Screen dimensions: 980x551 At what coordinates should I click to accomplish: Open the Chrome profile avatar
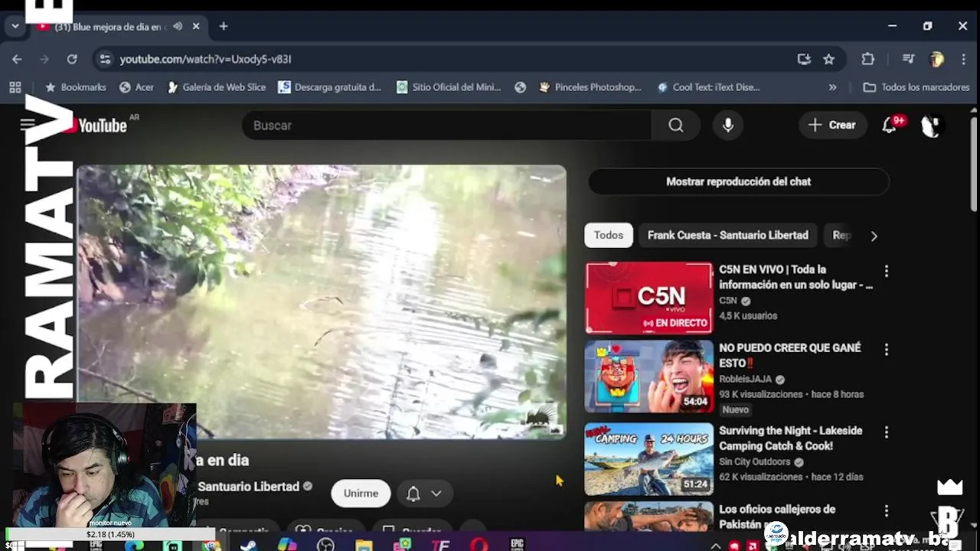coord(936,59)
